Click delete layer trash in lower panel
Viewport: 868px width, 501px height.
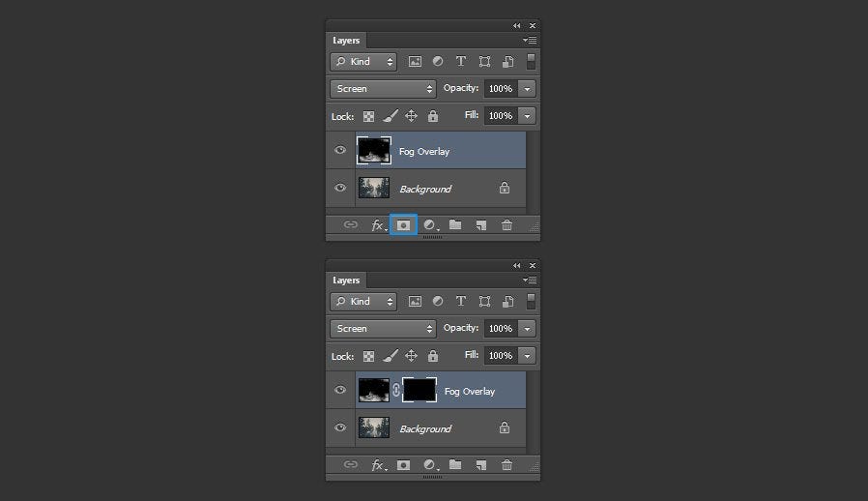(506, 465)
